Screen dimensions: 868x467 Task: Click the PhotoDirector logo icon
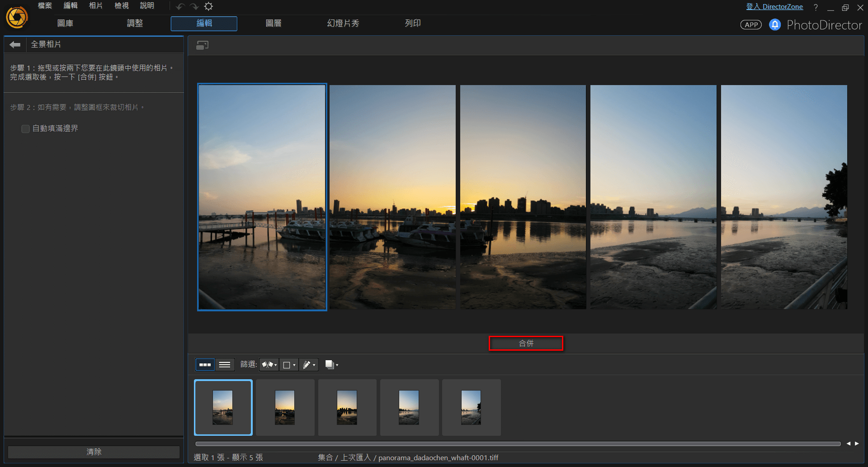coord(17,17)
